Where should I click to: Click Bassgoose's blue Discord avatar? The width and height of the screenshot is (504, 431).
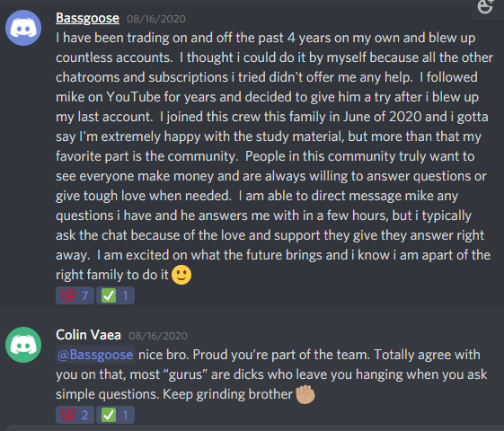coord(23,28)
